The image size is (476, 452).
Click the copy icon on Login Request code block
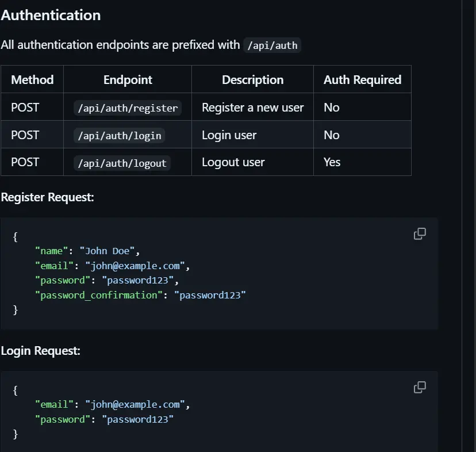419,387
